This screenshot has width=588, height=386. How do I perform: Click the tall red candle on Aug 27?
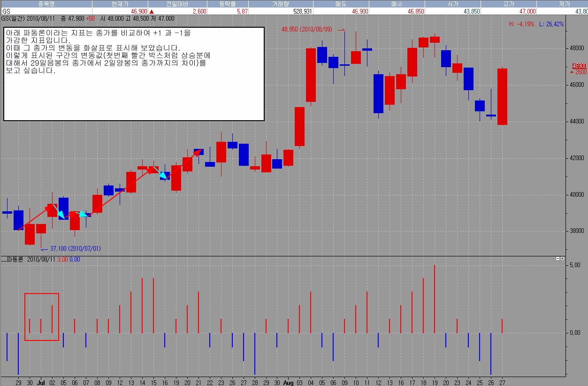point(502,97)
